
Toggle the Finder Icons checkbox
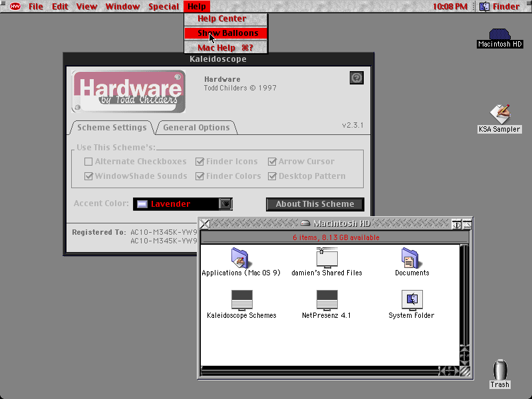click(x=199, y=162)
